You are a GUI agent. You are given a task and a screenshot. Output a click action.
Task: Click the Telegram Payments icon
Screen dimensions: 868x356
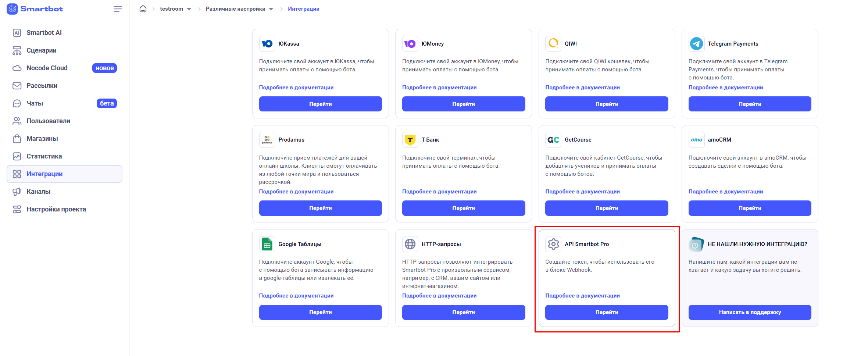tap(696, 44)
